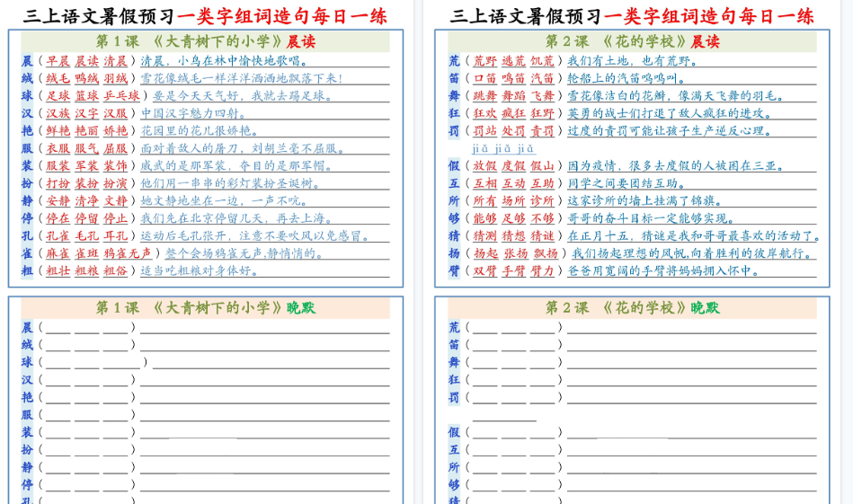Select the underlined word 乒乓球
This screenshot has width=853, height=504.
(x=120, y=96)
